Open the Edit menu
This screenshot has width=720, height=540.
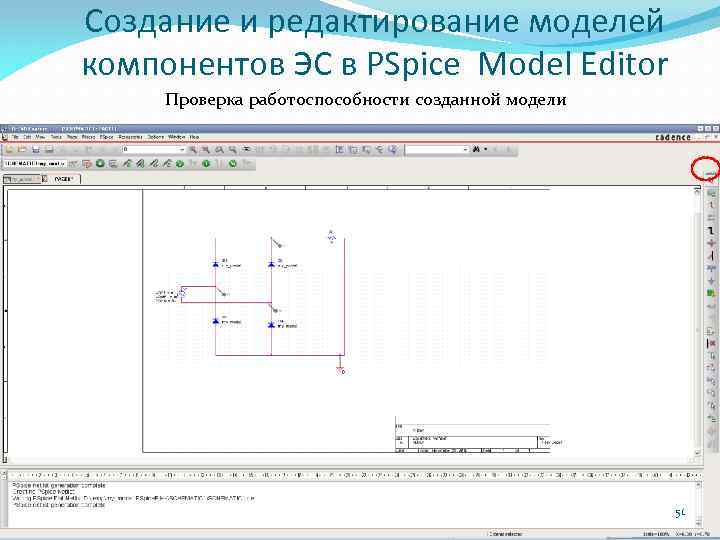(x=27, y=137)
